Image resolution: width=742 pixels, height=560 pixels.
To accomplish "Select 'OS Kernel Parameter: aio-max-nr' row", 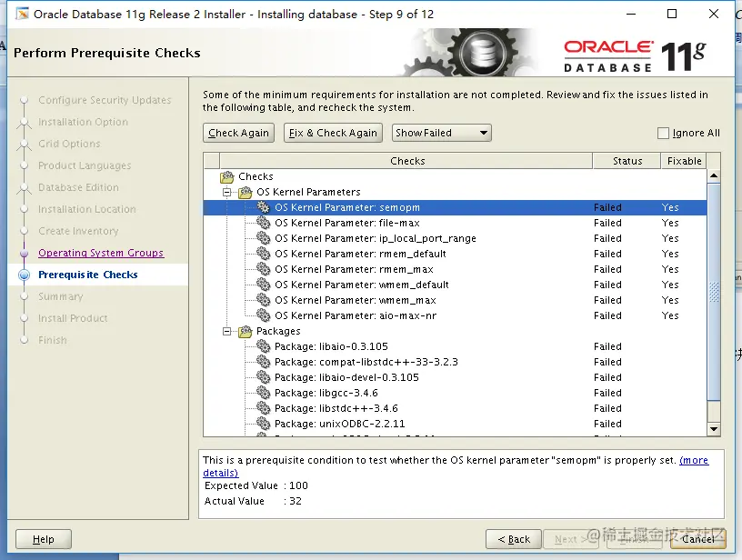I will coord(455,315).
